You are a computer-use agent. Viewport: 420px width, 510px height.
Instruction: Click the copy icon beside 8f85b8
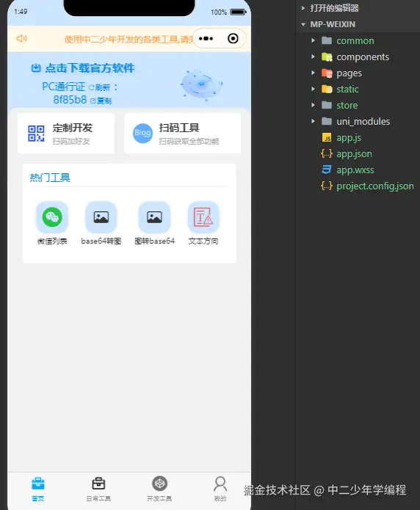pyautogui.click(x=93, y=101)
